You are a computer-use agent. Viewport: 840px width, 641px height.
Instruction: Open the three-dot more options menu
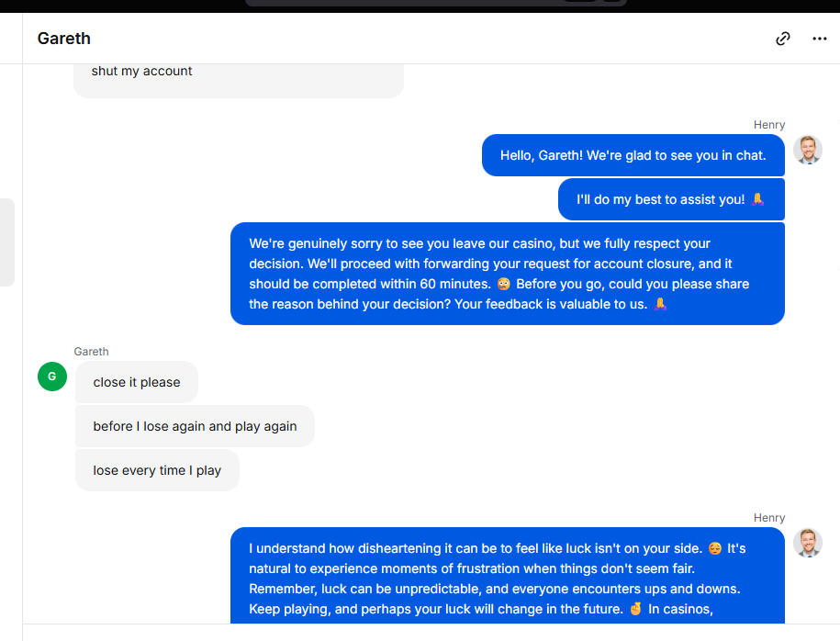tap(820, 39)
